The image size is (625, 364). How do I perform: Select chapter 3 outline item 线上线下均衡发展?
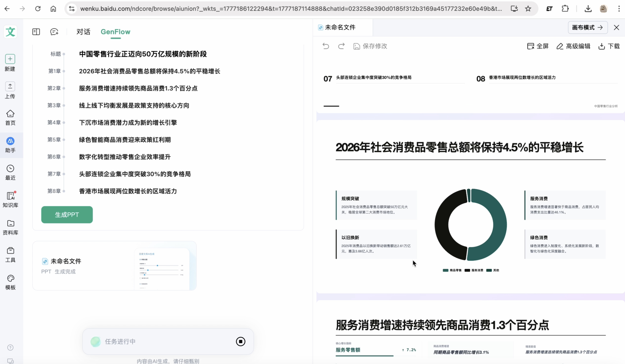(134, 105)
